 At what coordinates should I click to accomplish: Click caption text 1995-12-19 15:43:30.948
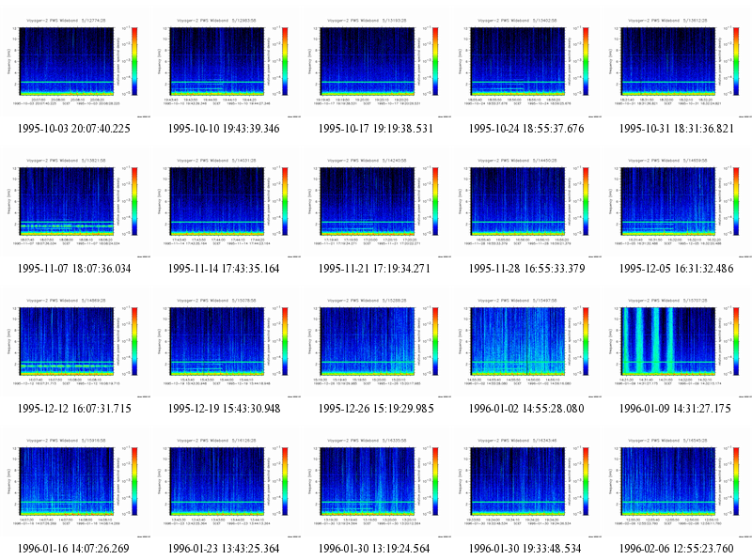tap(224, 409)
